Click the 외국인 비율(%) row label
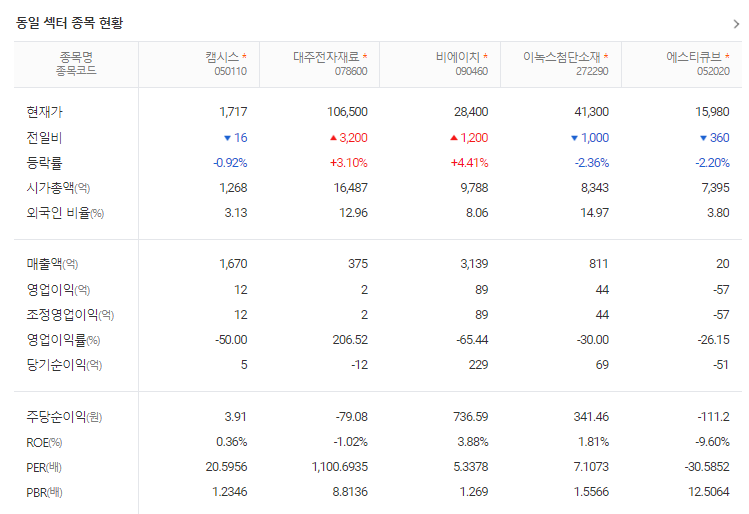Viewport: 749px width, 514px height. point(65,213)
